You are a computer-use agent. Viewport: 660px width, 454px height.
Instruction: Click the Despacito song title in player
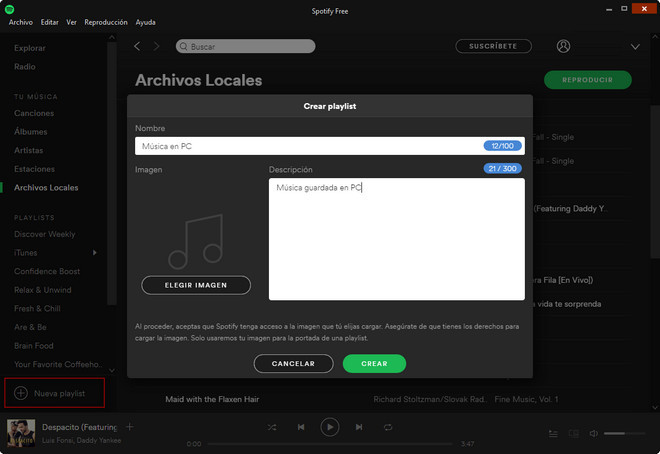79,427
